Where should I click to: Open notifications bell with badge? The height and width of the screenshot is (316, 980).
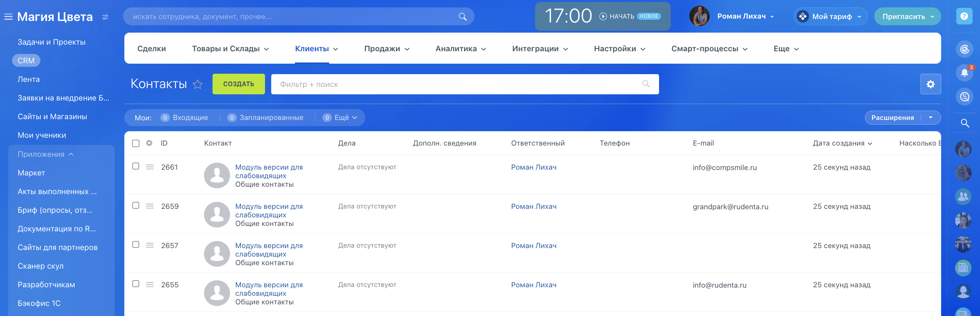pos(964,73)
